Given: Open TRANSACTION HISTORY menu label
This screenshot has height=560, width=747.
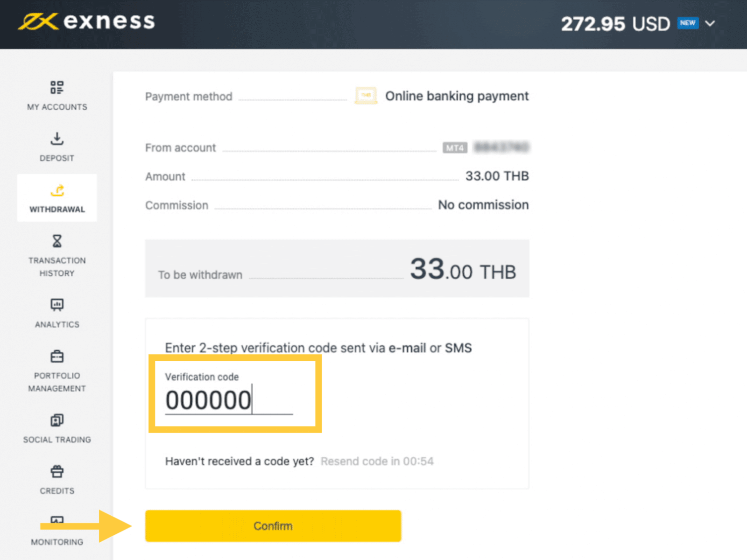Looking at the screenshot, I should (x=57, y=267).
